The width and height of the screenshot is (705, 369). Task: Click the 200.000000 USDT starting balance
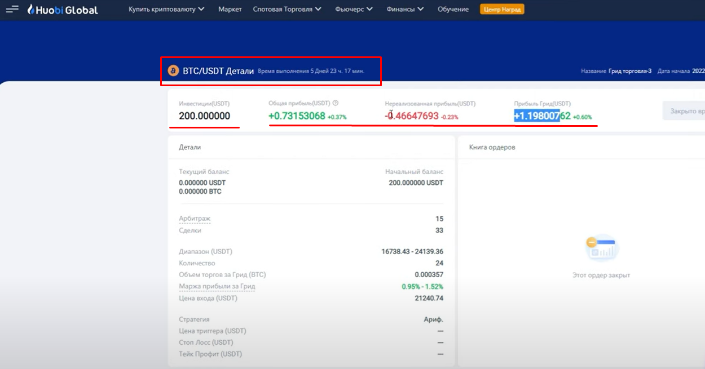coord(416,183)
